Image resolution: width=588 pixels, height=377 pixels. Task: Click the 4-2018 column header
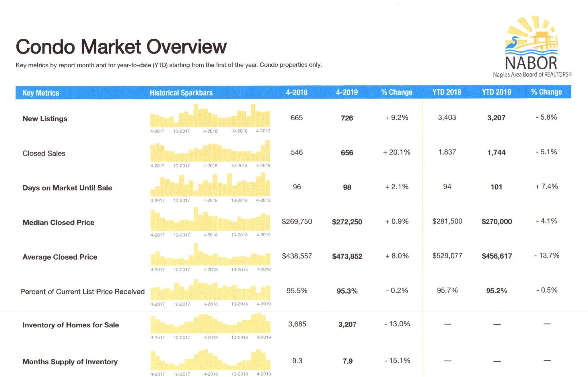tap(297, 93)
